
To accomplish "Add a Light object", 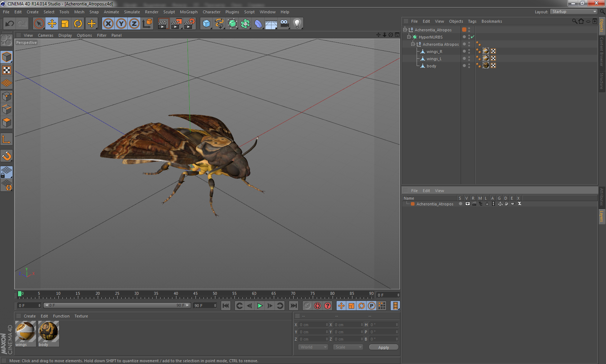I will coord(297,24).
